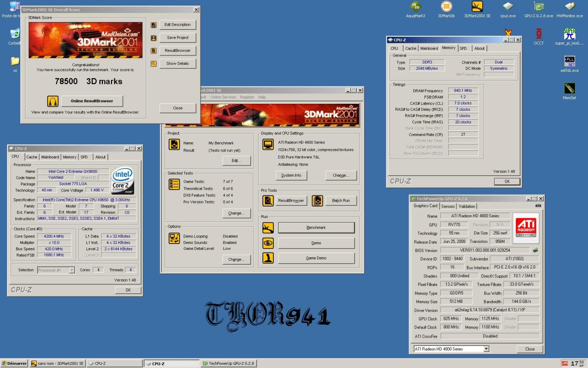
Task: Open About tab in right CPU-Z window
Action: pos(479,49)
